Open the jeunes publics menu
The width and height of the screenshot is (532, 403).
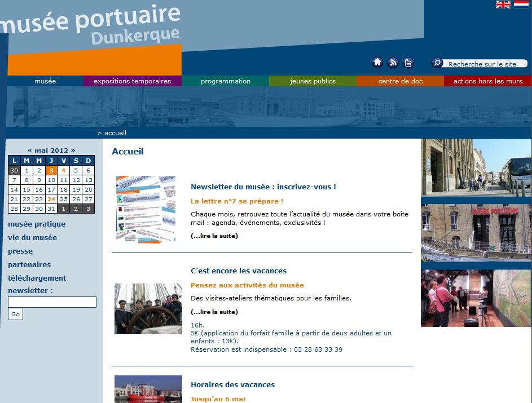313,81
